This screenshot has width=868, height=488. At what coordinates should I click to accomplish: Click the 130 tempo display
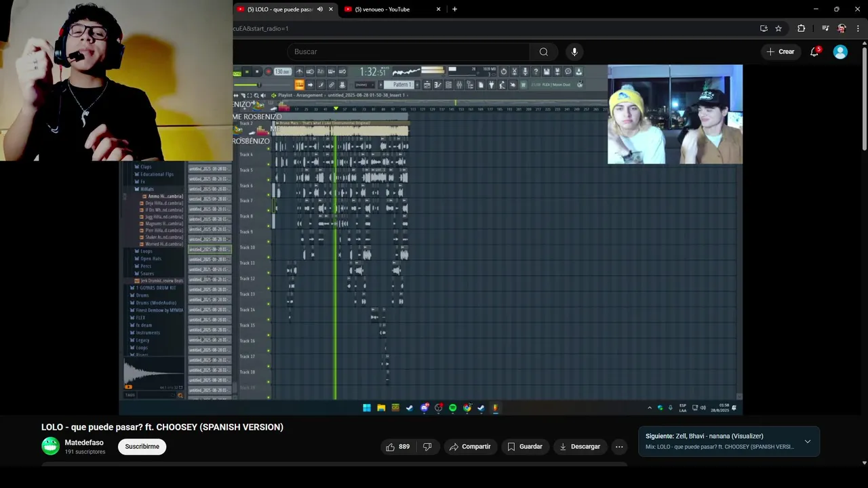tap(283, 71)
